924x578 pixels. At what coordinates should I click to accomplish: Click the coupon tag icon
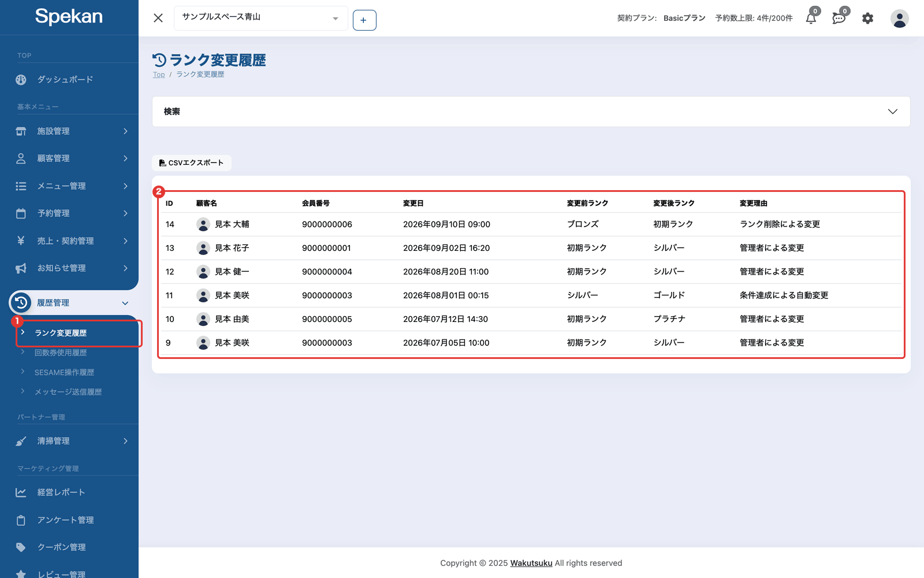coord(21,547)
